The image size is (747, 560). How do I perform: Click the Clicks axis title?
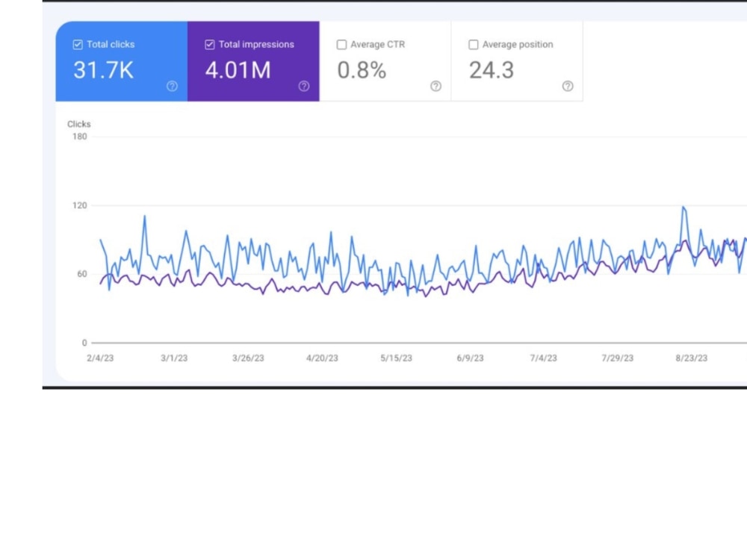pyautogui.click(x=79, y=124)
